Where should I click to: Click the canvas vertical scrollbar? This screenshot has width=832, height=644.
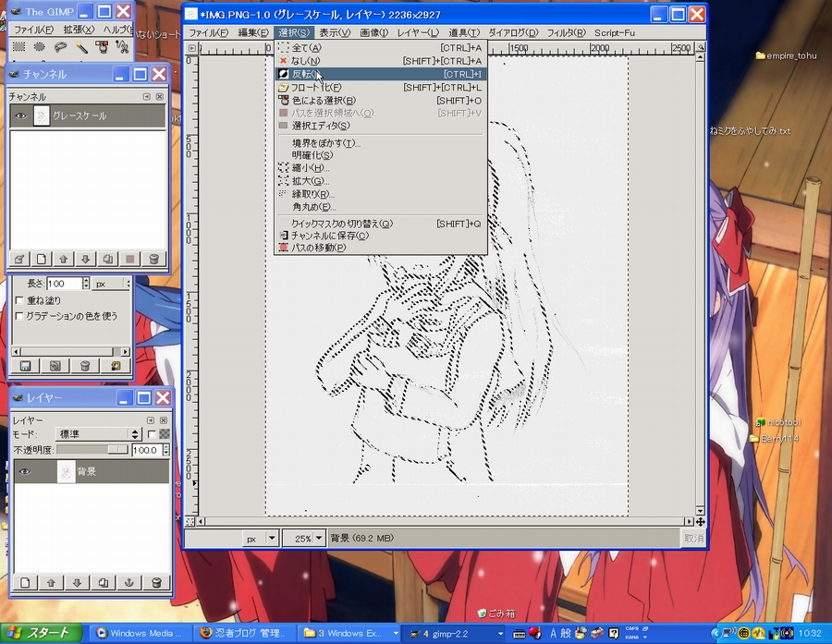(701, 284)
